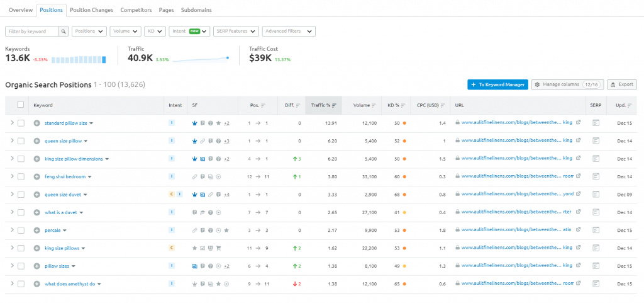Check the box for 'what is a duvet'
The height and width of the screenshot is (303, 644).
[x=21, y=212]
